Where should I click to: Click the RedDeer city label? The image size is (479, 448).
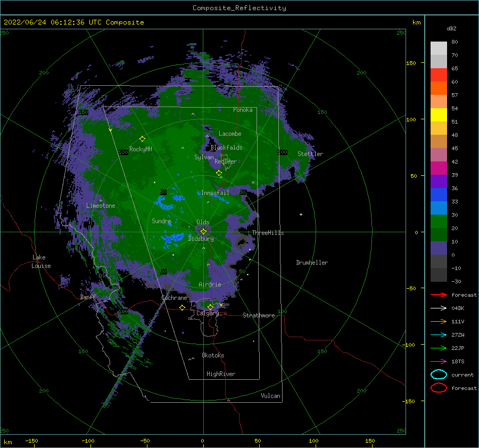[226, 161]
